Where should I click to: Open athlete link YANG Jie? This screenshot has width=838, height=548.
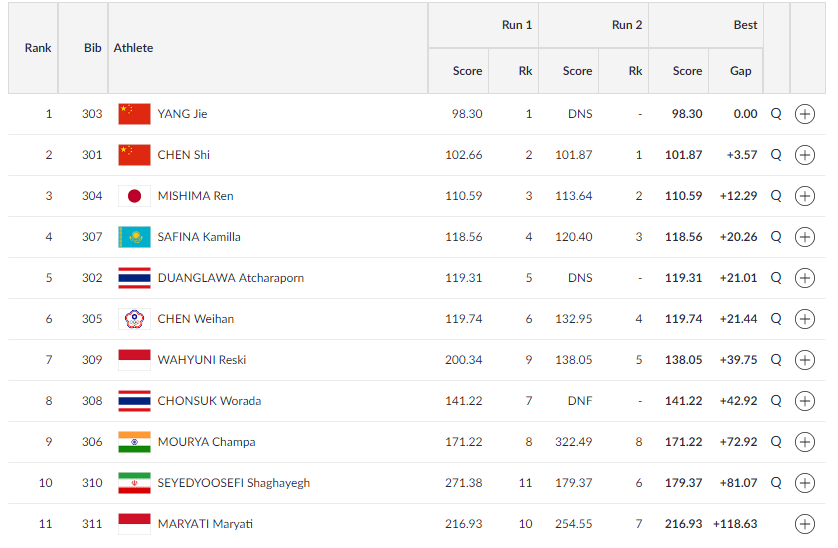tap(182, 114)
